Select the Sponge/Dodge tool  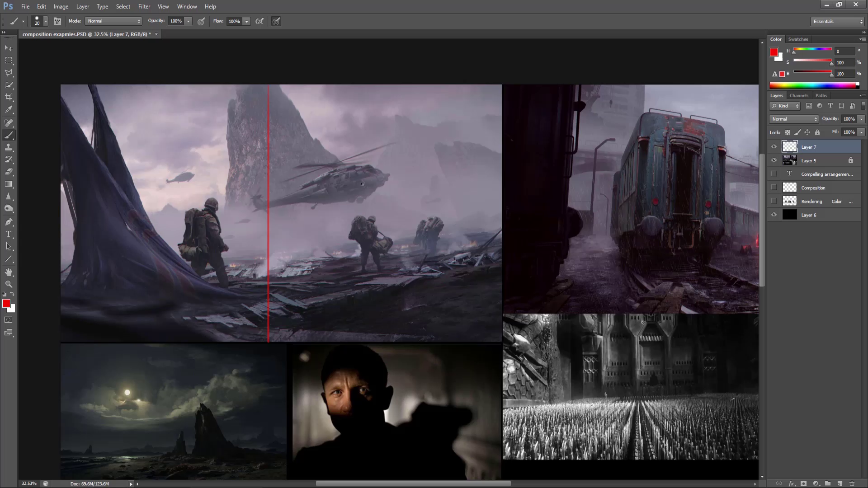point(9,208)
